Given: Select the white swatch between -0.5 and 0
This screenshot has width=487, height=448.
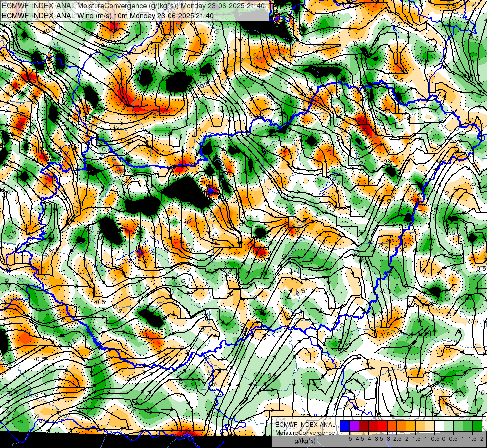Looking at the screenshot, I should [x=439, y=426].
